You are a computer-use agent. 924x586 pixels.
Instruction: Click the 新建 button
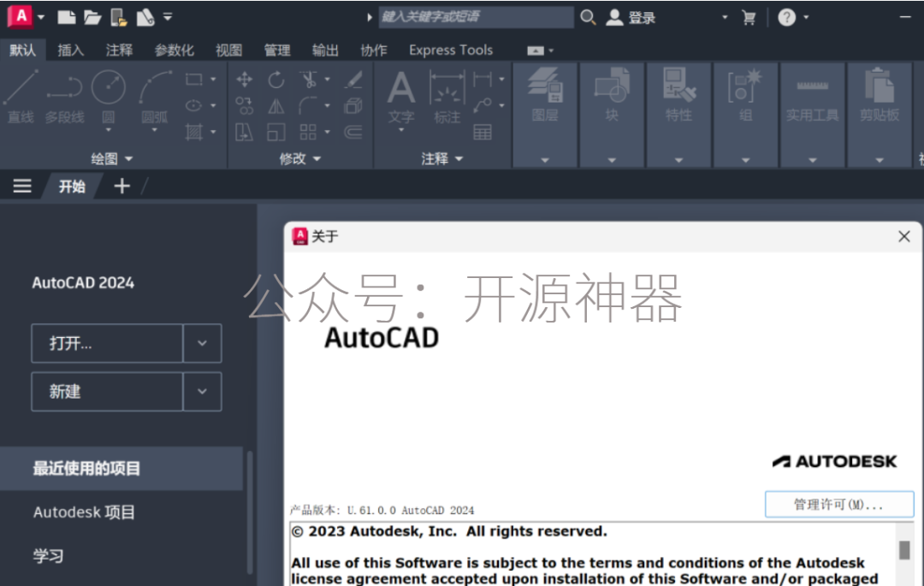tap(107, 391)
